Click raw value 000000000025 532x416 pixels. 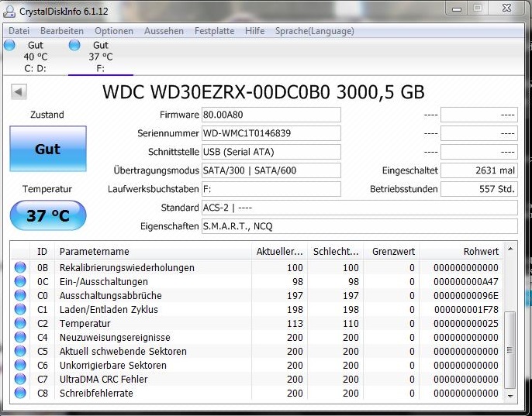[x=466, y=323]
